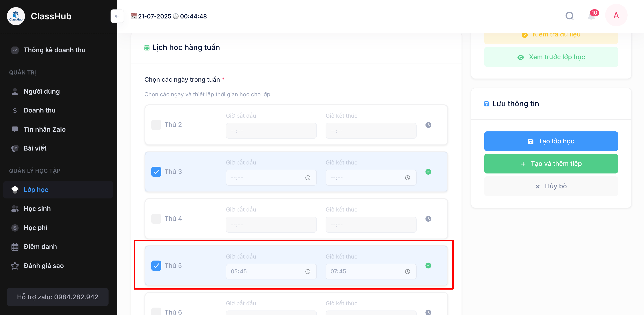Open time picker for Thứ 5 end 07:45

407,271
